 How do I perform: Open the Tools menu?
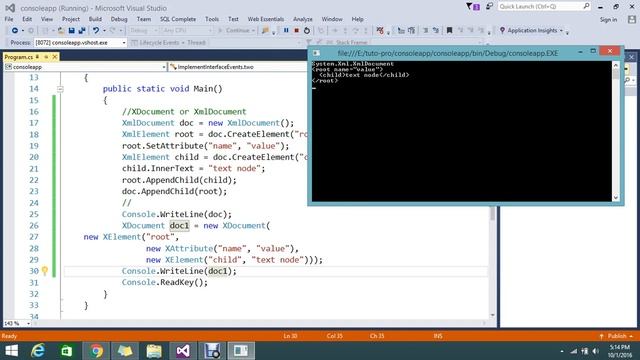click(x=212, y=19)
